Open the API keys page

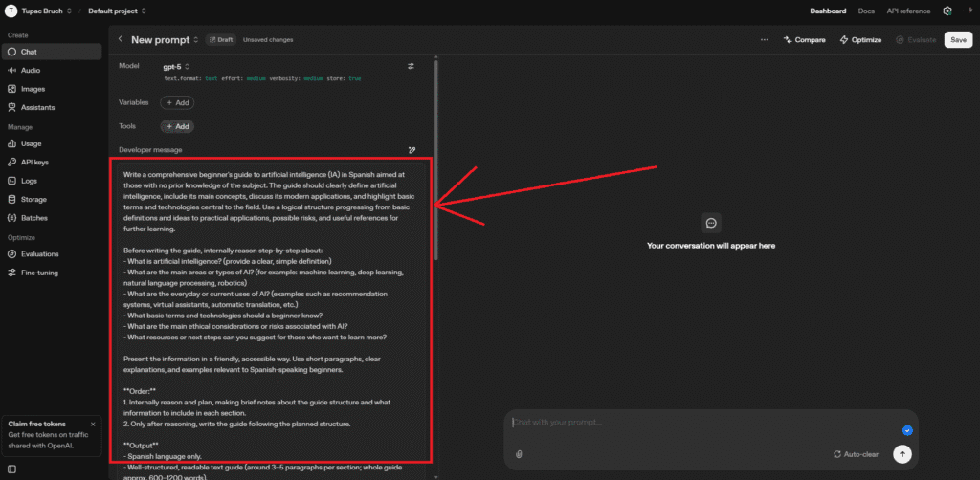point(52,163)
